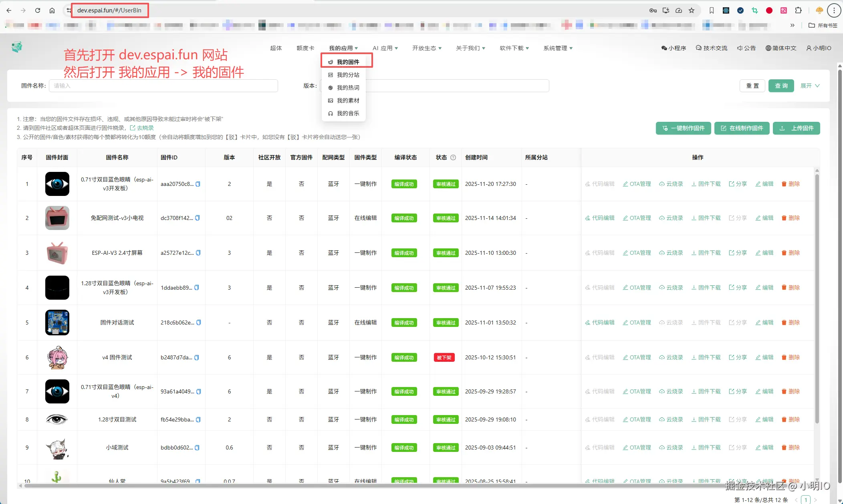Open 代码编辑 for 固件对话测试 row
843x504 pixels.
599,323
